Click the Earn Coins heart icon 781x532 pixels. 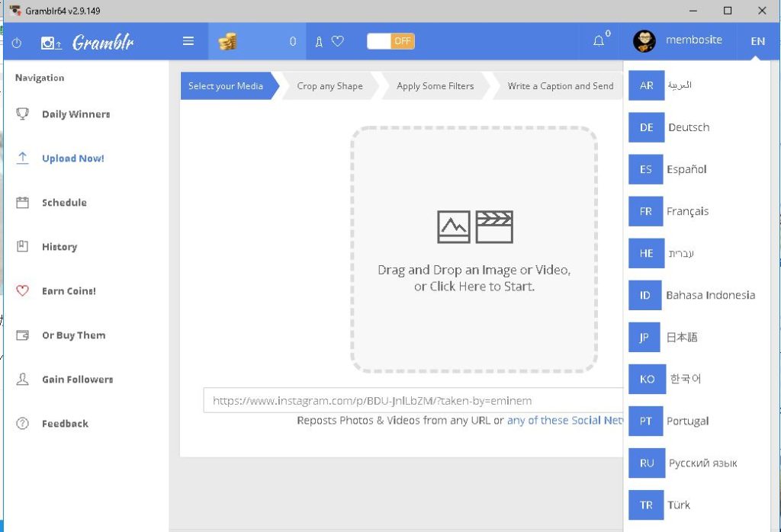[x=22, y=290]
